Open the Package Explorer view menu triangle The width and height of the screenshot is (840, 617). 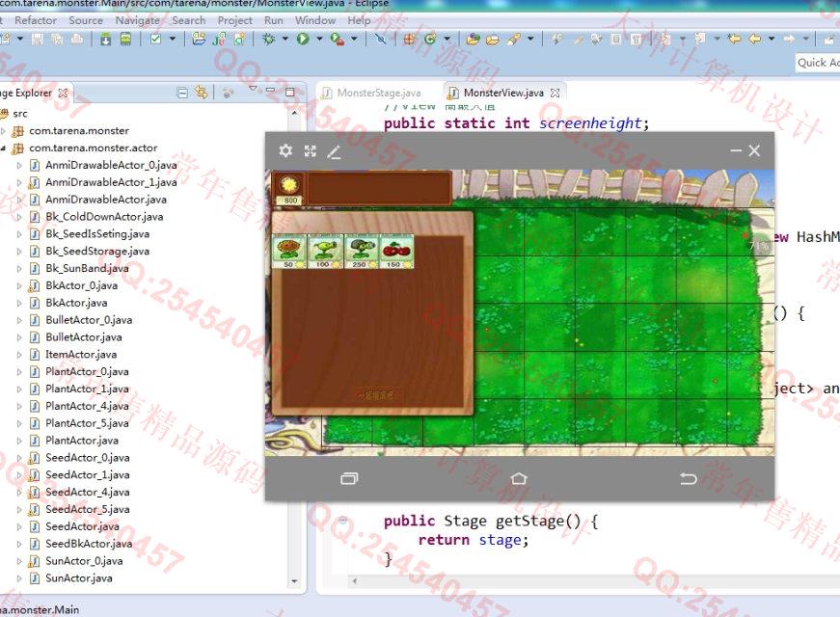[x=253, y=89]
